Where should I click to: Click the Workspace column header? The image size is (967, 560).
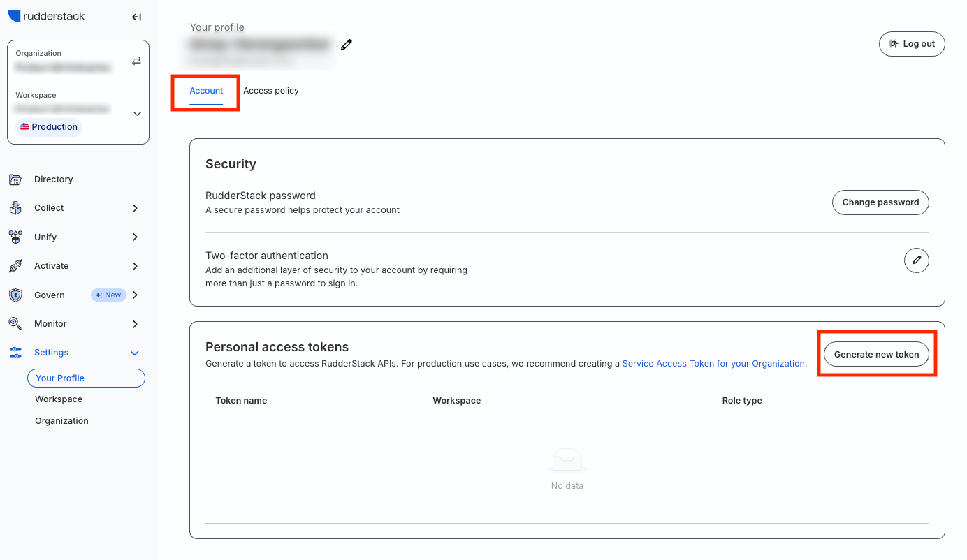click(x=457, y=401)
